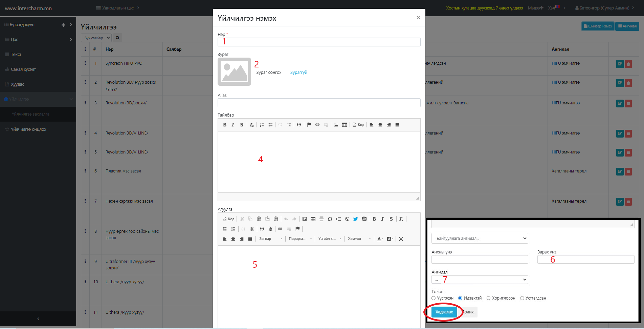Open the text color picker in Агуулга toolbar
The width and height of the screenshot is (644, 329).
[380, 239]
